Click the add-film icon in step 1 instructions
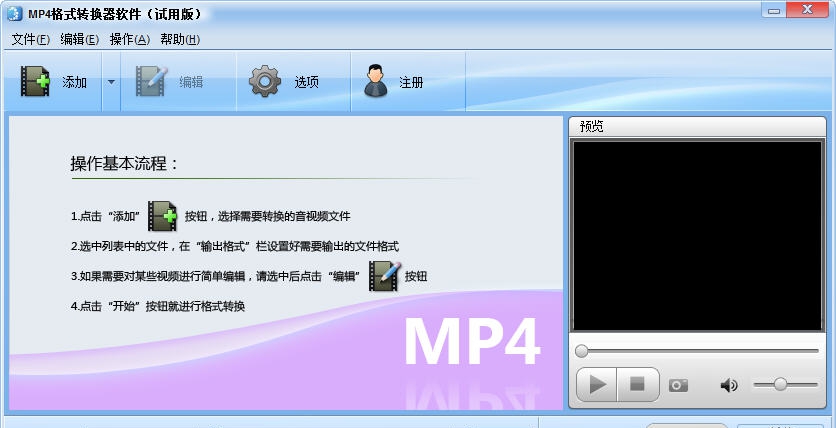The image size is (836, 428). tap(163, 216)
